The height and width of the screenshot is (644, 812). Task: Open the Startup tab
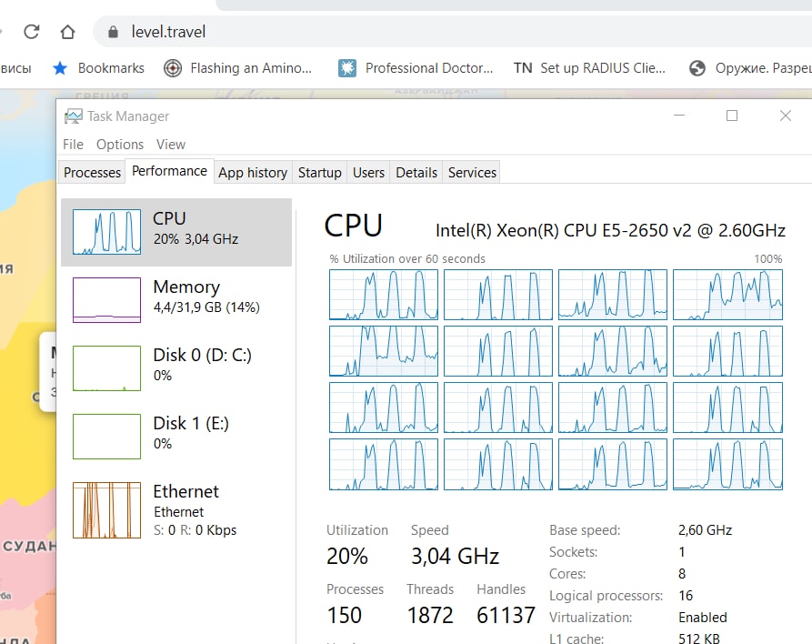319,173
